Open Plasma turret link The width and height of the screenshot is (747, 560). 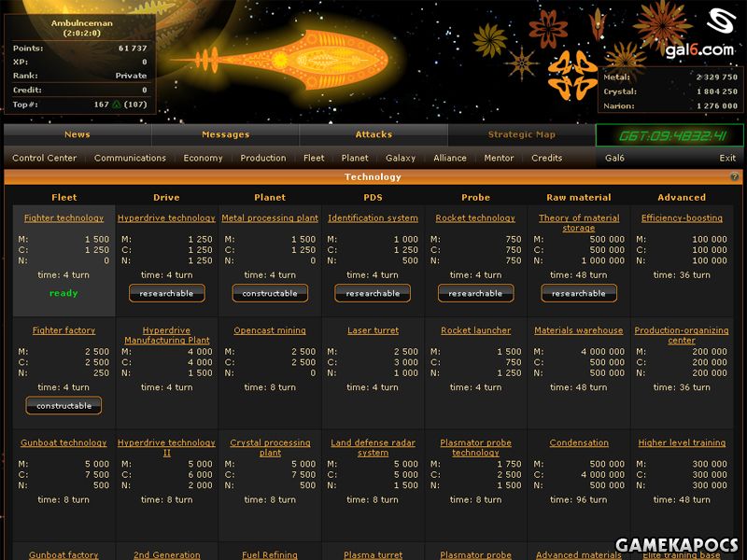point(373,554)
